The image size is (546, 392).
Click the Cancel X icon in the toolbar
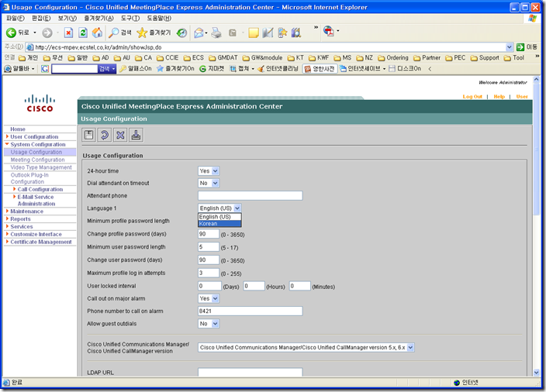(x=120, y=135)
